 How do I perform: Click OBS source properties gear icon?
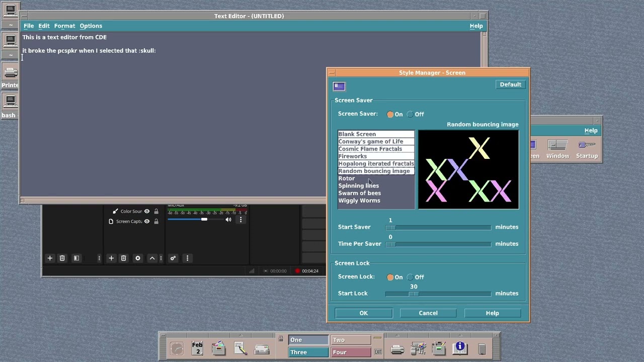[x=138, y=258]
